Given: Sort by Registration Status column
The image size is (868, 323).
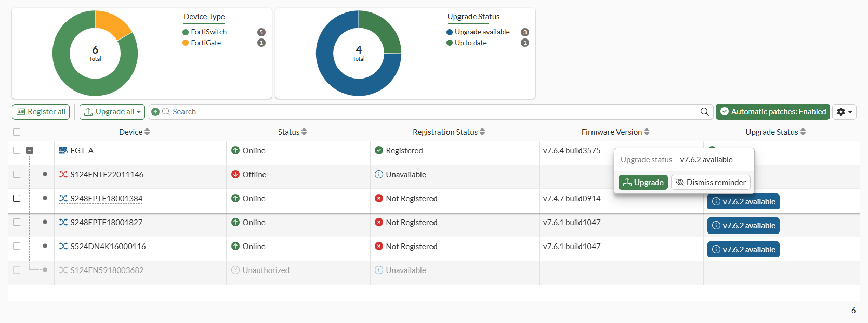Looking at the screenshot, I should coord(449,132).
